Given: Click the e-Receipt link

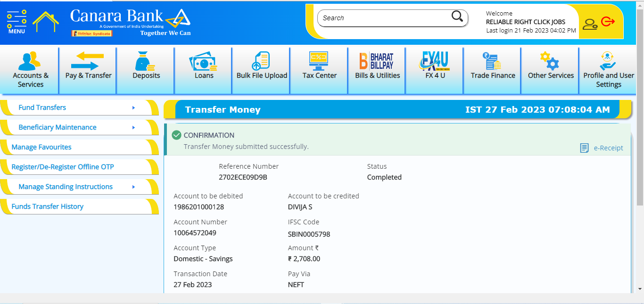Looking at the screenshot, I should [x=608, y=148].
